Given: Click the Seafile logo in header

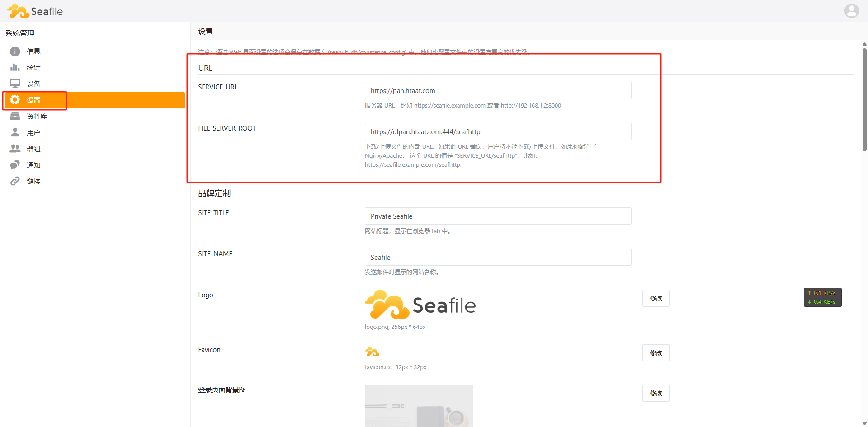Looking at the screenshot, I should pyautogui.click(x=35, y=11).
